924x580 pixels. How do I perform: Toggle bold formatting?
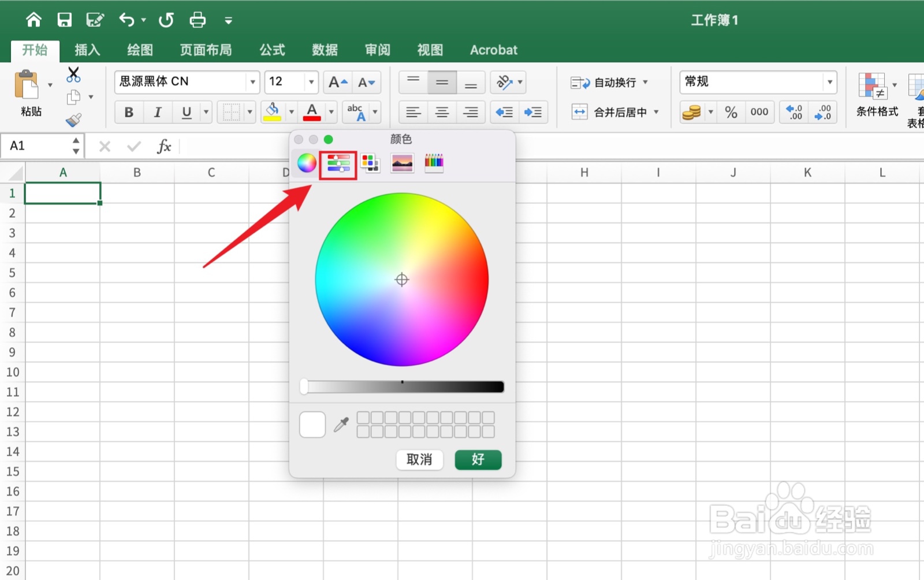[129, 112]
